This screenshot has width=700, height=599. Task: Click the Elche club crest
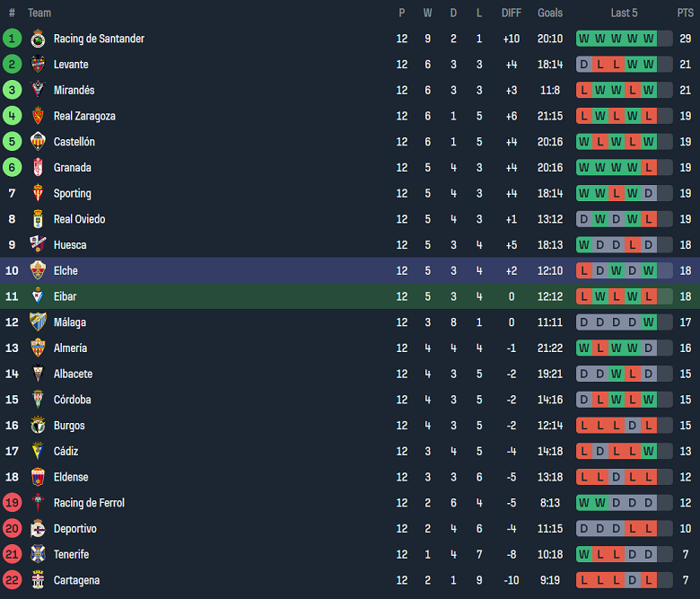tap(38, 271)
